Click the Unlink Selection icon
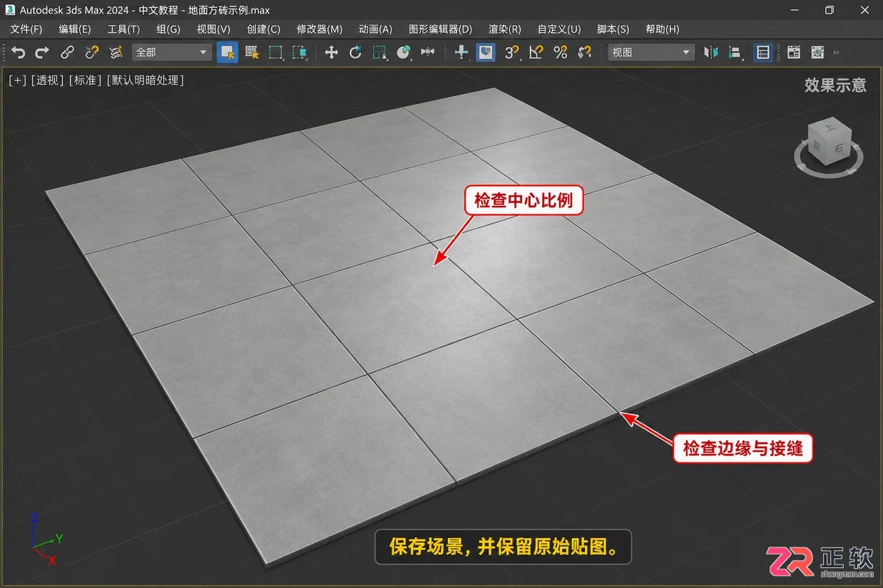Screen dimensions: 883x588 (91, 52)
